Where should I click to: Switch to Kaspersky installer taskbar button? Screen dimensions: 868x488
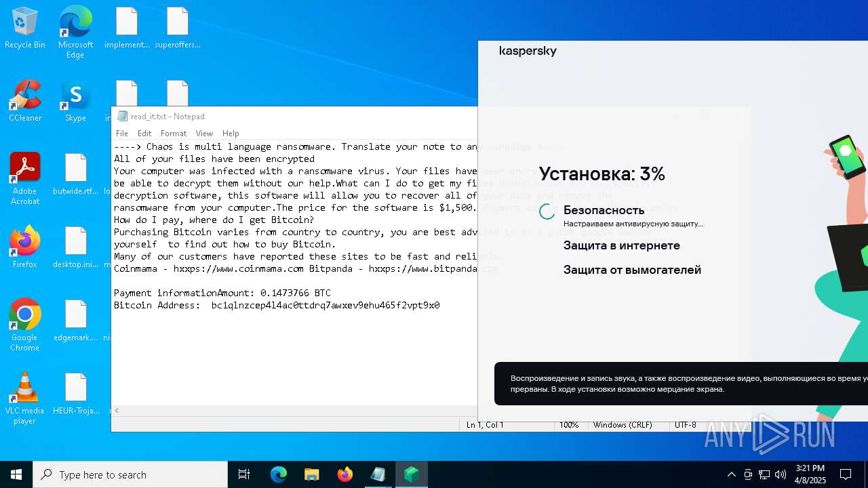click(412, 474)
